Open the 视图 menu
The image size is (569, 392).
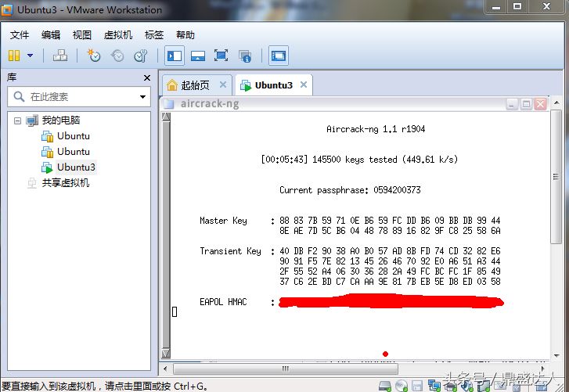(82, 34)
